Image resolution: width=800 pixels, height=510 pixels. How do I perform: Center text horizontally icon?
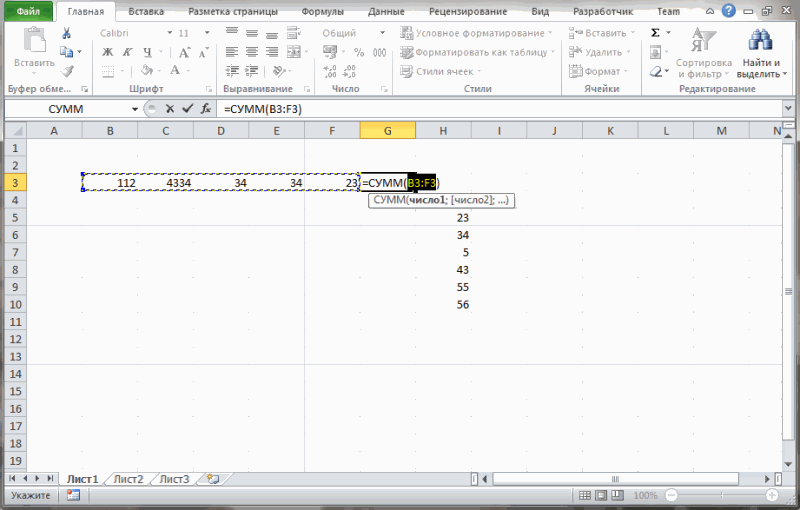[252, 52]
